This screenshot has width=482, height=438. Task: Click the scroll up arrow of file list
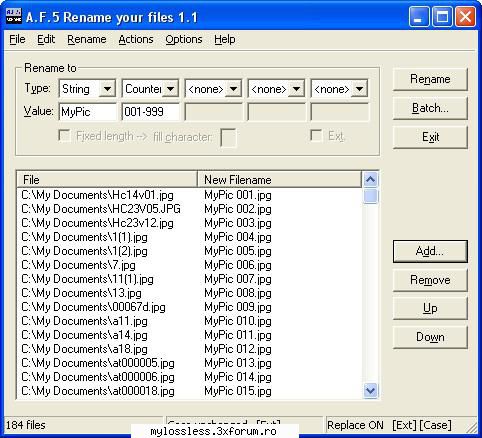[371, 180]
